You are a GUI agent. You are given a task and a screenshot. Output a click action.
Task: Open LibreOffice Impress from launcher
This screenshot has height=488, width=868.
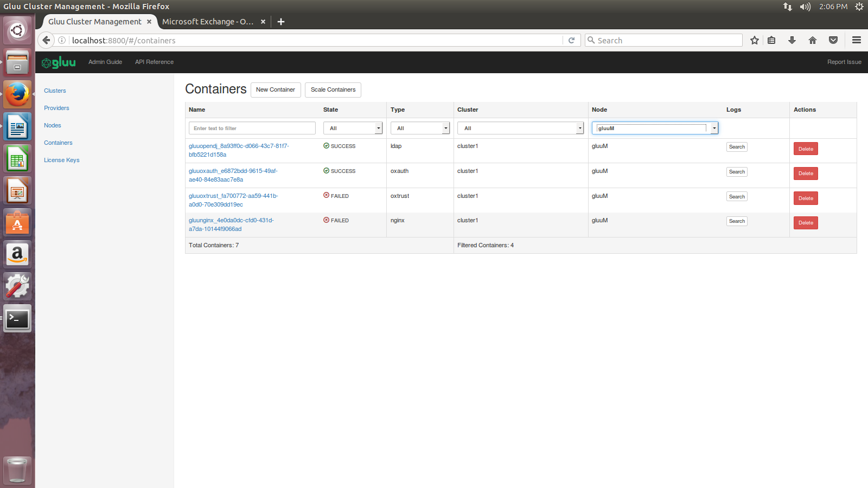click(17, 191)
